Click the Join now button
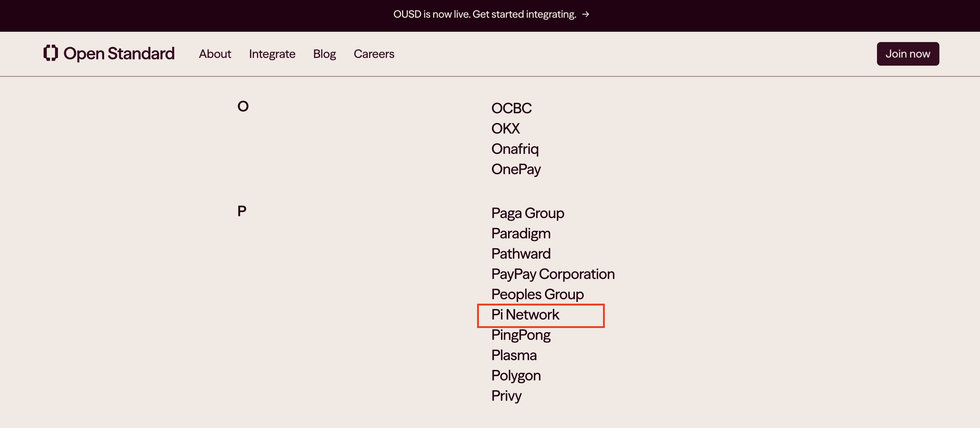Screen dimensions: 980x428 pos(908,54)
